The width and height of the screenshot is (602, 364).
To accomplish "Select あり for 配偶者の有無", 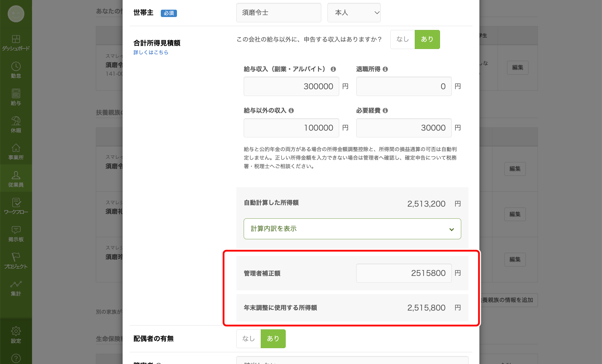I will [x=273, y=339].
